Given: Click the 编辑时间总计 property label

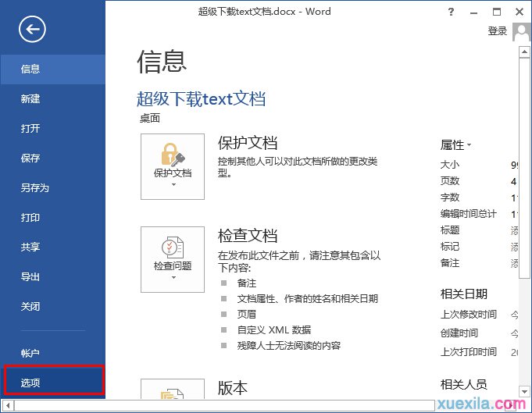Looking at the screenshot, I should pyautogui.click(x=468, y=214).
